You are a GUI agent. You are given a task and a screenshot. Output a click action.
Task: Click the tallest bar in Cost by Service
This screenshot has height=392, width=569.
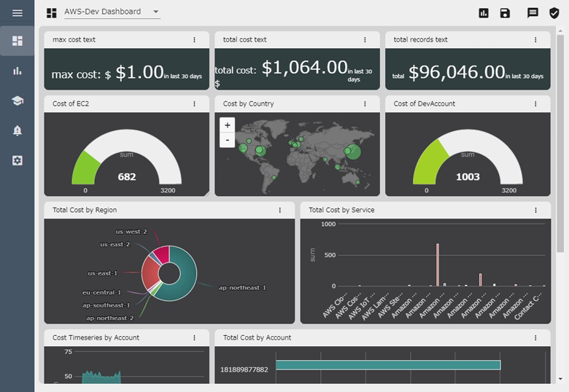point(438,264)
